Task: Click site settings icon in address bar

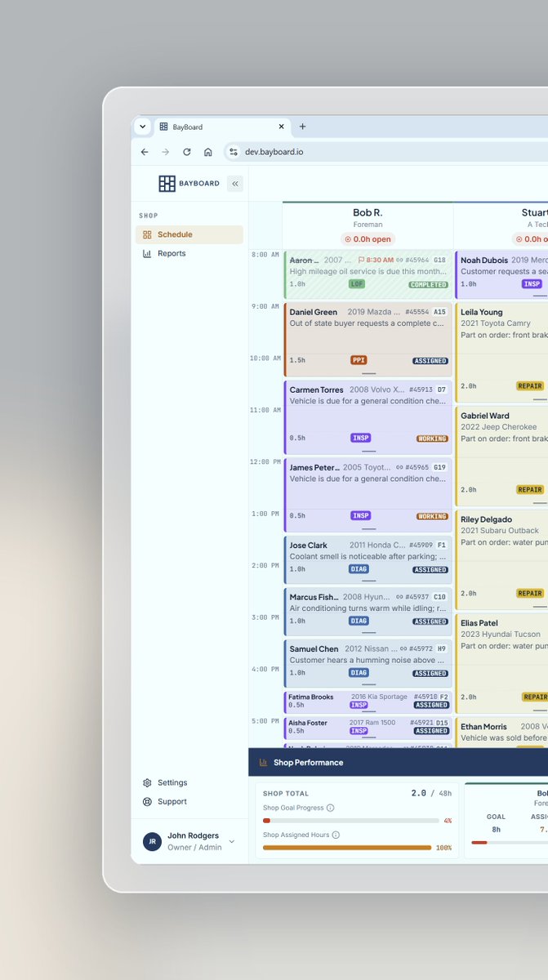Action: pyautogui.click(x=233, y=152)
